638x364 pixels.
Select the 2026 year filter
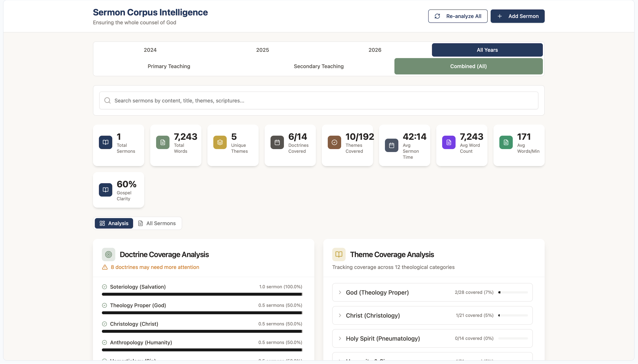pos(375,50)
